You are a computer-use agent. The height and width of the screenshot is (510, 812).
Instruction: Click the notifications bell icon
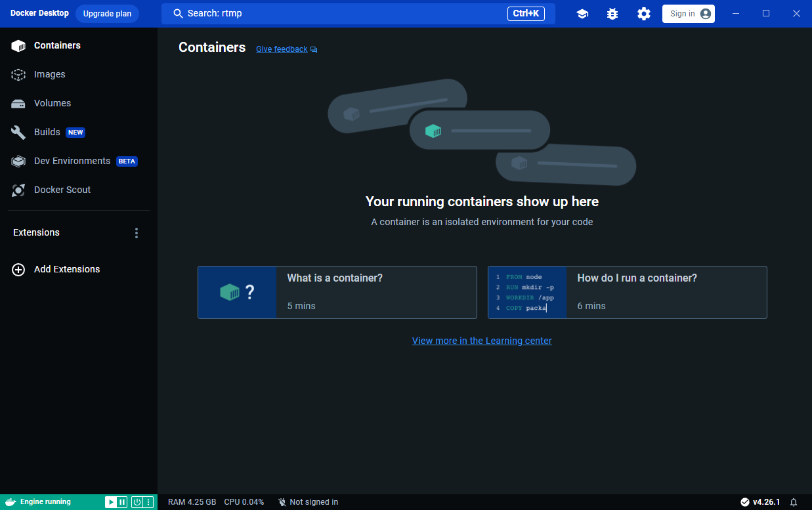tap(794, 502)
